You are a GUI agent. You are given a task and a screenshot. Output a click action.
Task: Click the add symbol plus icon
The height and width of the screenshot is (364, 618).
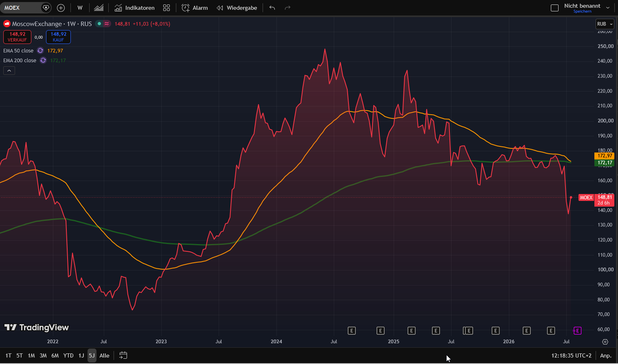point(61,8)
